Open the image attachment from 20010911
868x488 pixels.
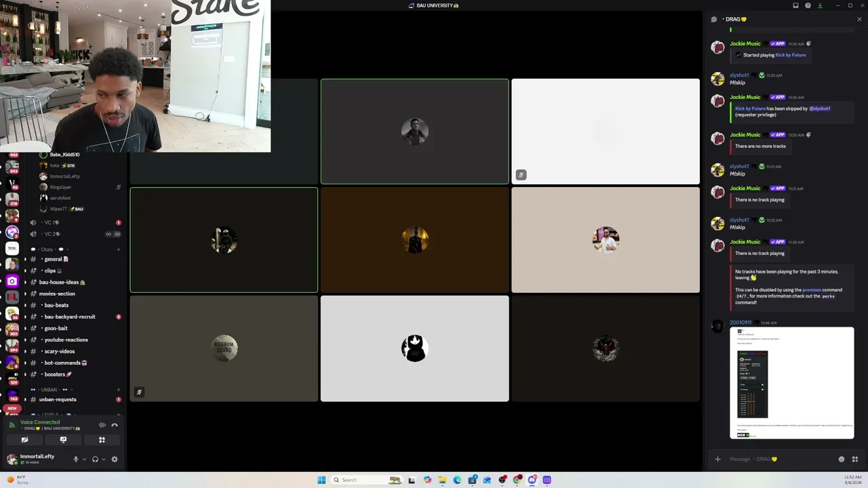tap(792, 383)
